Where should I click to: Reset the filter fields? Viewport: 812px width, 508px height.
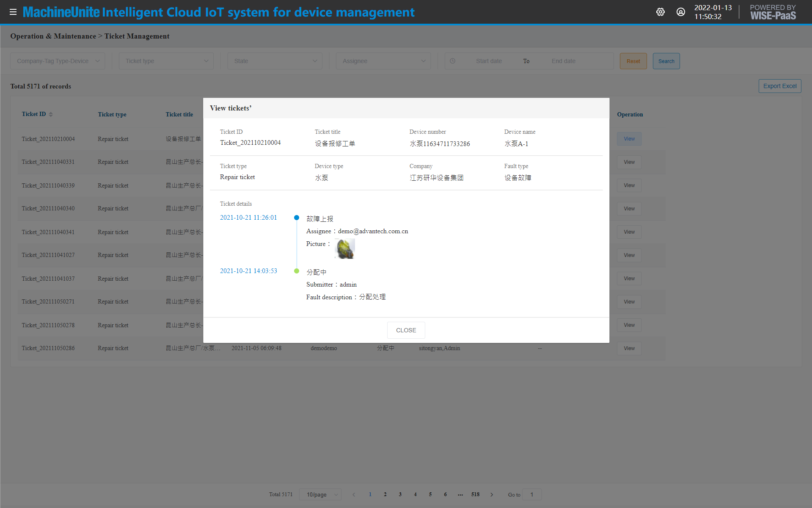pos(633,61)
